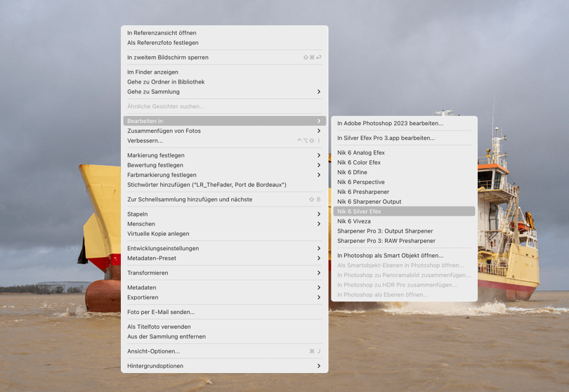Open 'Transformieren' submenu
569x392 pixels.
(x=224, y=273)
